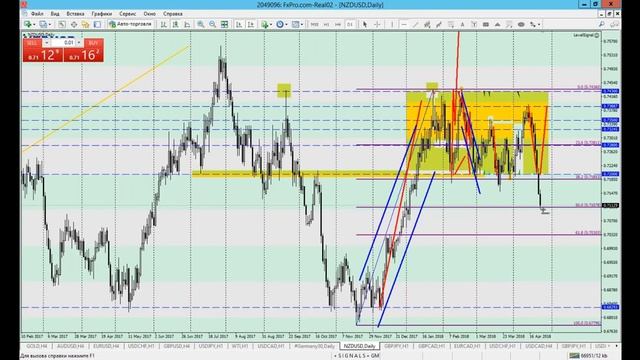Open the Profiles toolbar icon
Image resolution: width=640 pixels, height=360 pixels.
click(x=43, y=24)
